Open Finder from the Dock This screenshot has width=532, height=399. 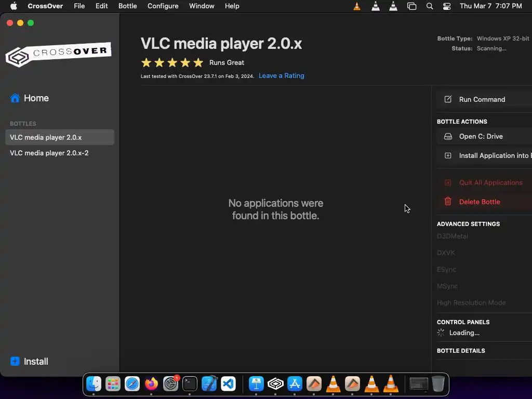click(94, 384)
